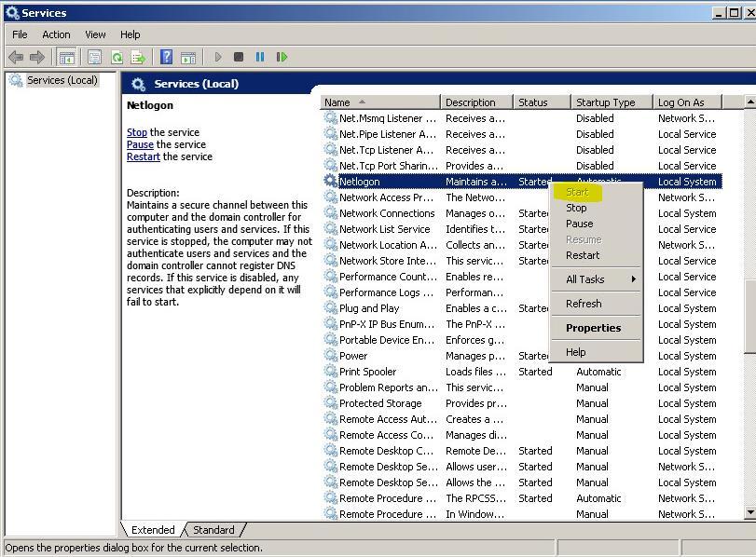Click the Forward arrow toolbar icon
The height and width of the screenshot is (557, 756).
(37, 58)
